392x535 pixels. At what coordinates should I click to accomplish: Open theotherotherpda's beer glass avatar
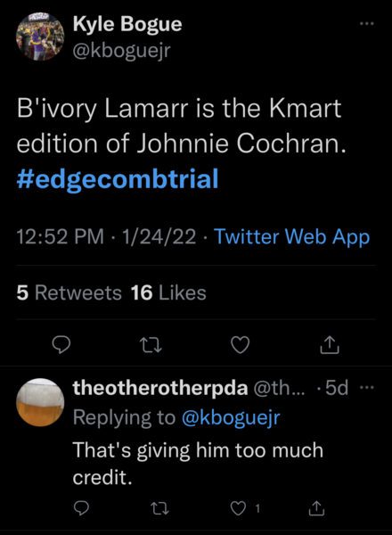click(40, 402)
